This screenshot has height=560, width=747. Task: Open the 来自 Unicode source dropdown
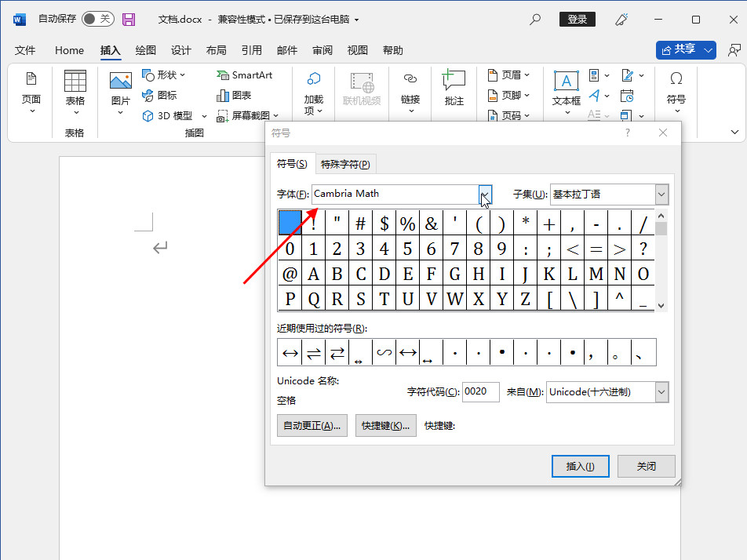pos(661,392)
